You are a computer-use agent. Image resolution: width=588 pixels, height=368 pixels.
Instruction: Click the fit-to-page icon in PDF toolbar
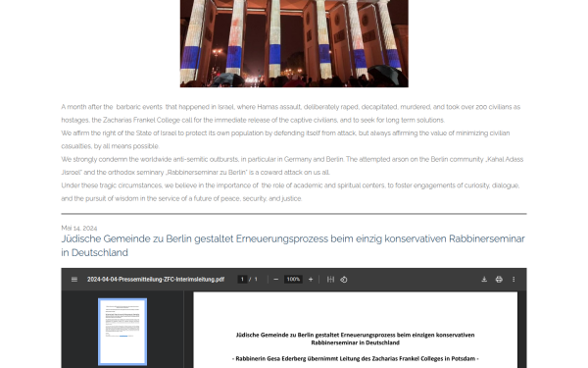click(330, 280)
